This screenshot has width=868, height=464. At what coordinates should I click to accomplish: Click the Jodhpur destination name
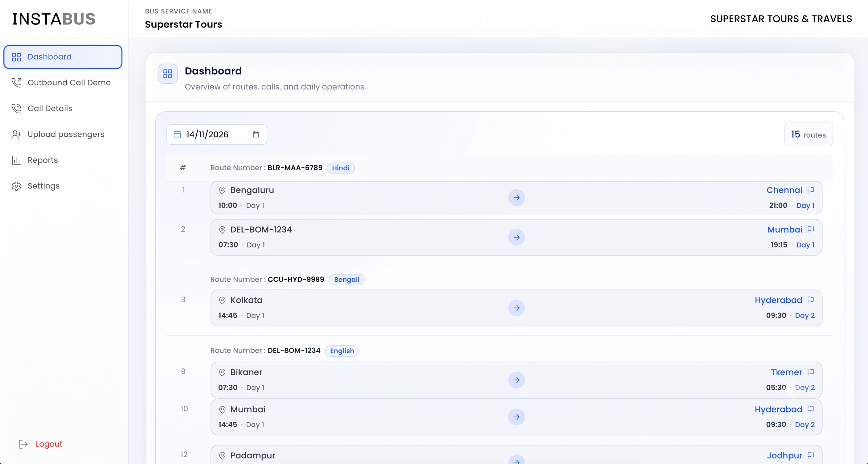784,455
